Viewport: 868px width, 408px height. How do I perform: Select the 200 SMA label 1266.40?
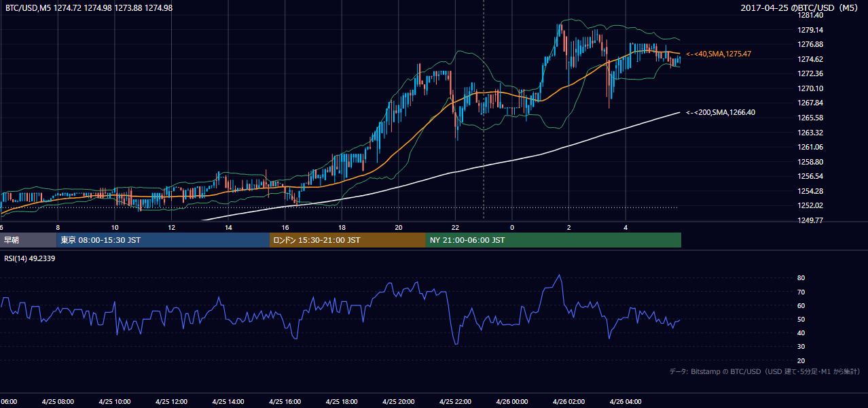[721, 112]
